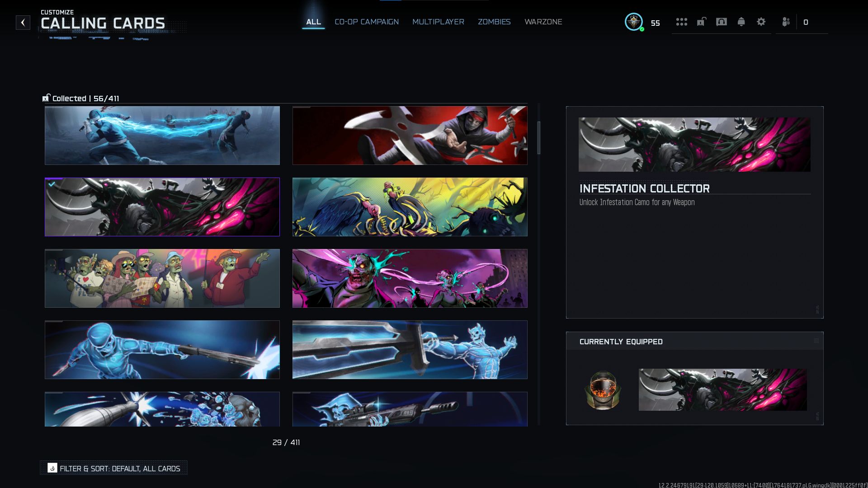Open the social friends party icon

(786, 22)
